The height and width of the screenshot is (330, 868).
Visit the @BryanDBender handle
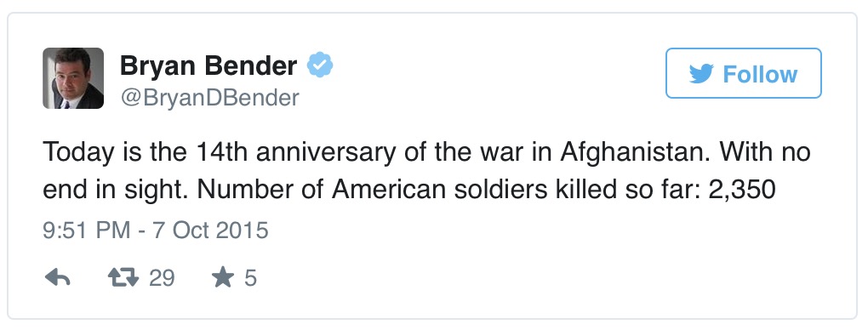click(209, 98)
